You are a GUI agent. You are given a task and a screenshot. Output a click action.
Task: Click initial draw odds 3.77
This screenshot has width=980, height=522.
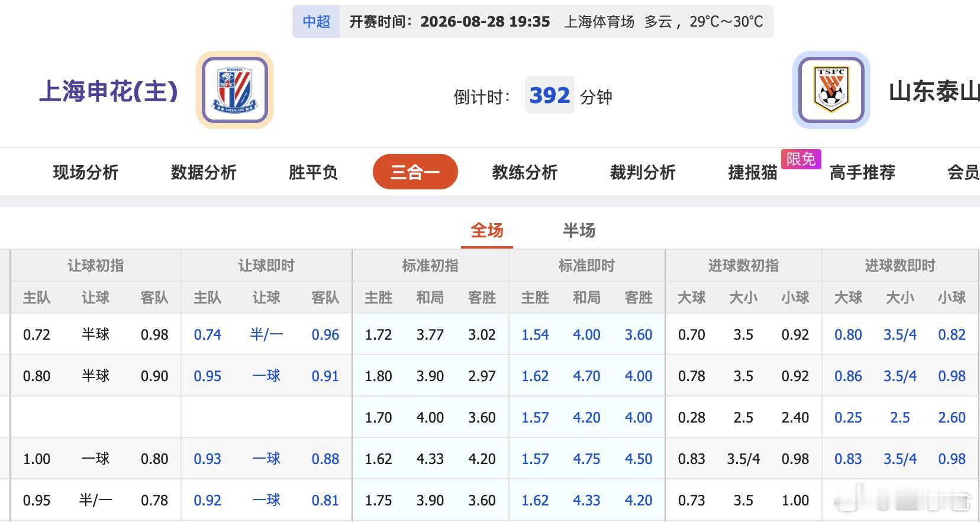(430, 334)
